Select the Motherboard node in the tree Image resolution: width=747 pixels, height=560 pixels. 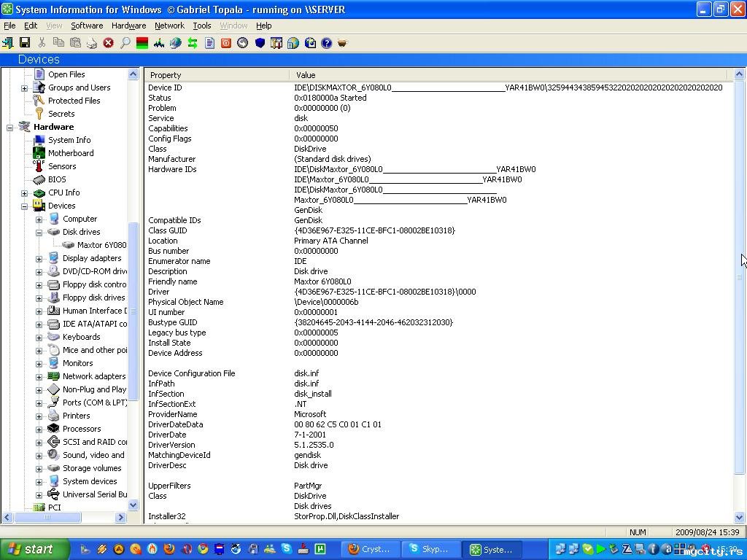[71, 153]
